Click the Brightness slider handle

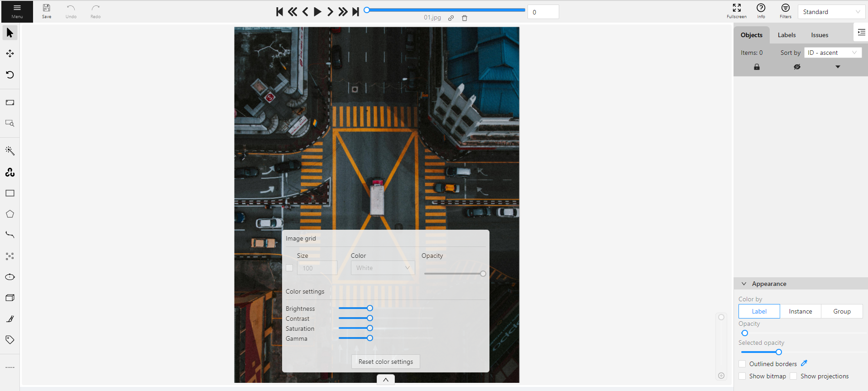(x=370, y=308)
